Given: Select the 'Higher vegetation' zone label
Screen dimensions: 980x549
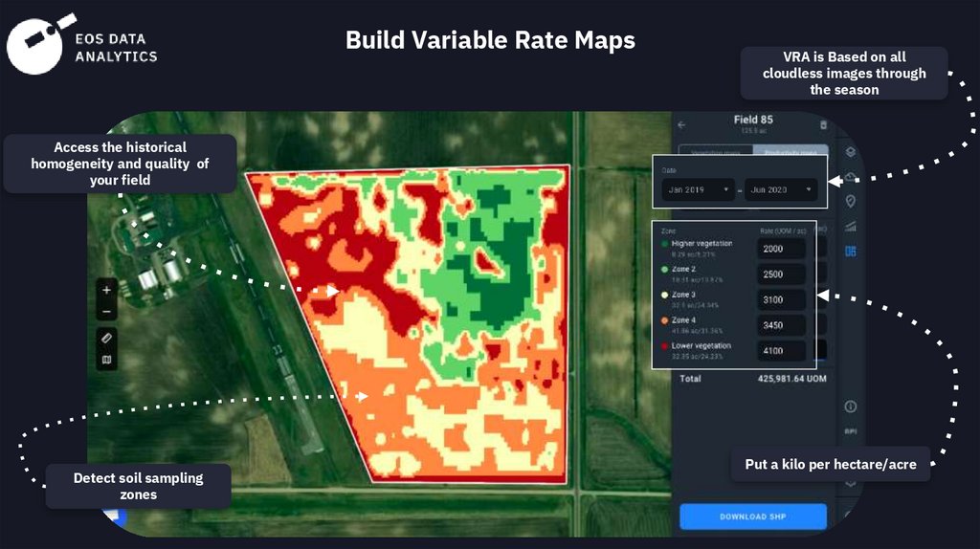Looking at the screenshot, I should click(702, 244).
